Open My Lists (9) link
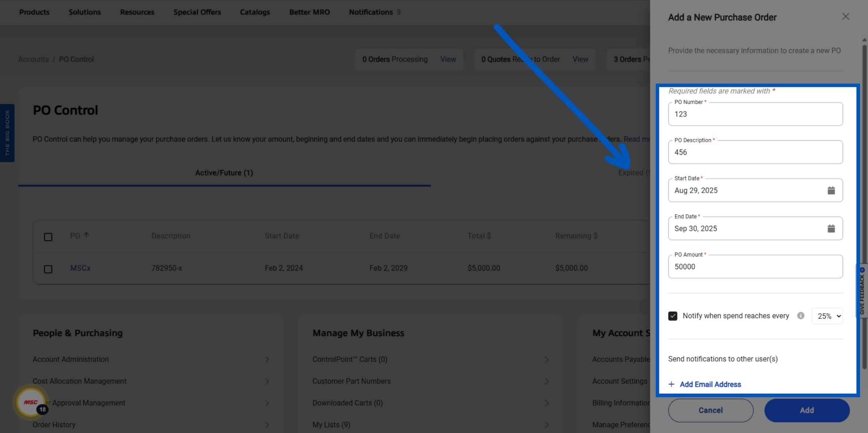The image size is (868, 433). coord(331,425)
